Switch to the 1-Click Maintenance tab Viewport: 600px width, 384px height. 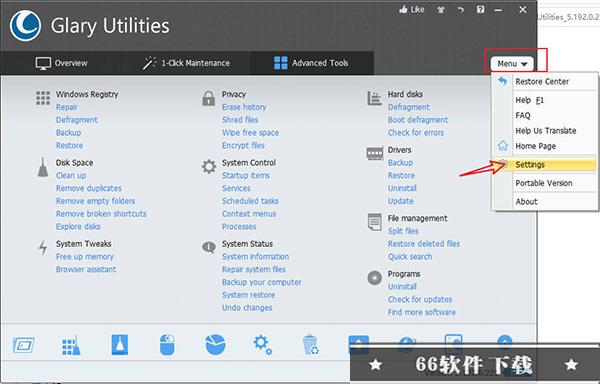[186, 63]
